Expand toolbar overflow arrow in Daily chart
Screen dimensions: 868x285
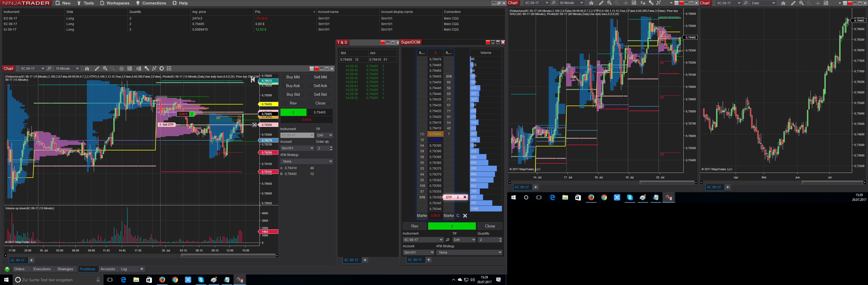pyautogui.click(x=840, y=3)
